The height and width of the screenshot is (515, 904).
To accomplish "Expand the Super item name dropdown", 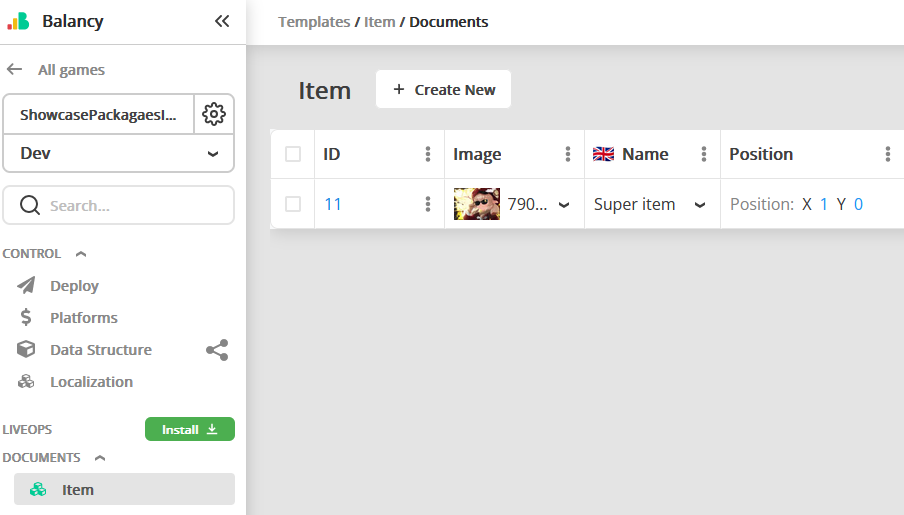I will tap(700, 205).
